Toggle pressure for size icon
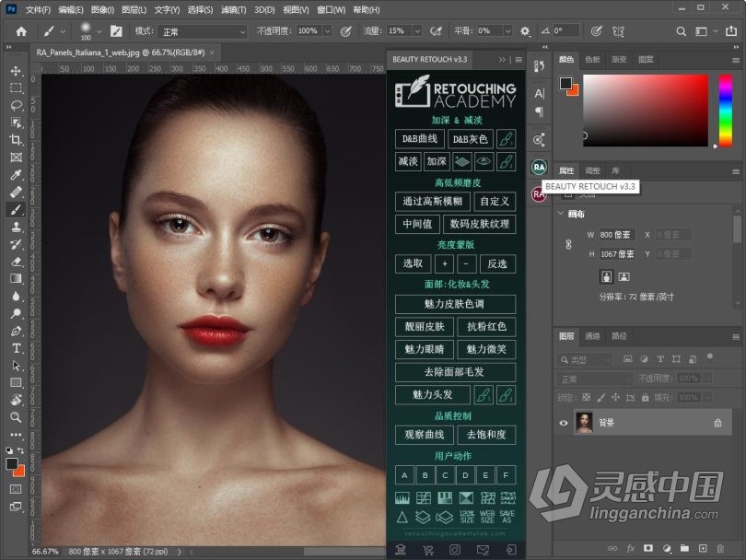This screenshot has width=746, height=560. tap(596, 31)
